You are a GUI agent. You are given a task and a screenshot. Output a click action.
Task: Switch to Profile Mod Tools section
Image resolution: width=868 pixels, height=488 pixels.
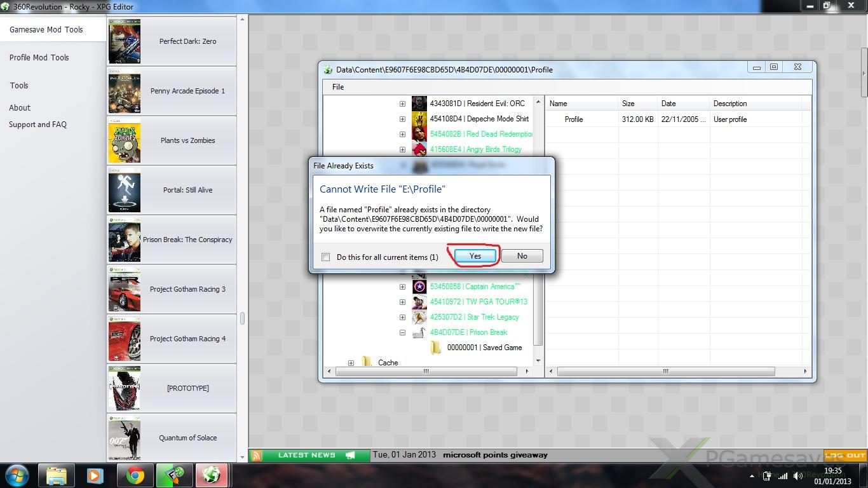[39, 57]
